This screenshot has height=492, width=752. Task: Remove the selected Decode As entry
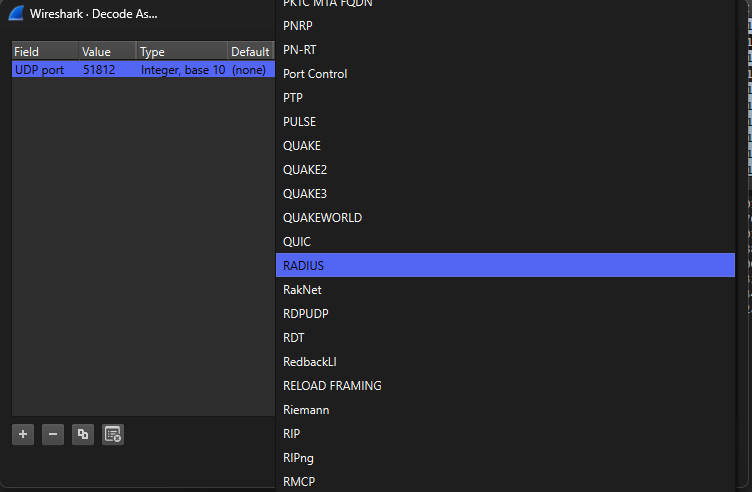(x=53, y=434)
